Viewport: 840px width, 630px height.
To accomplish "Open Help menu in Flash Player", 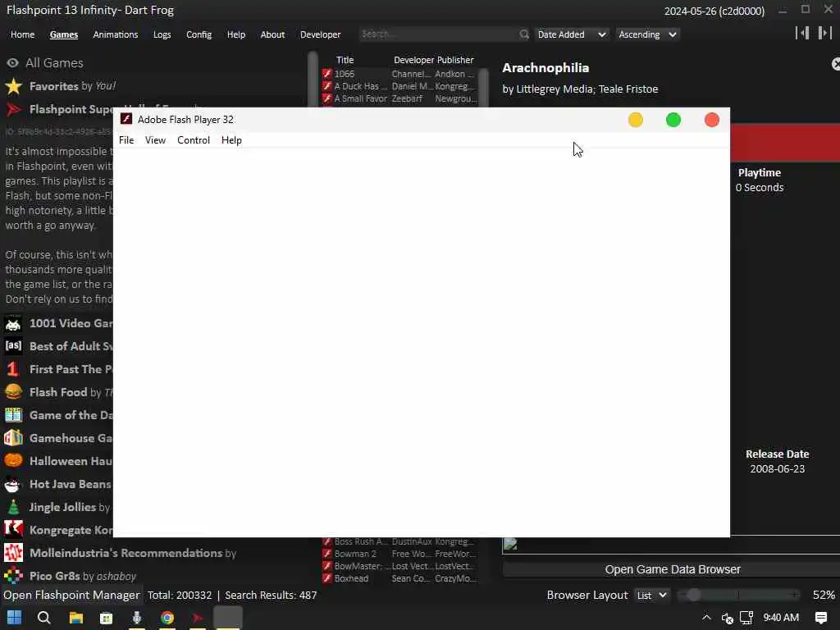I will click(x=231, y=140).
